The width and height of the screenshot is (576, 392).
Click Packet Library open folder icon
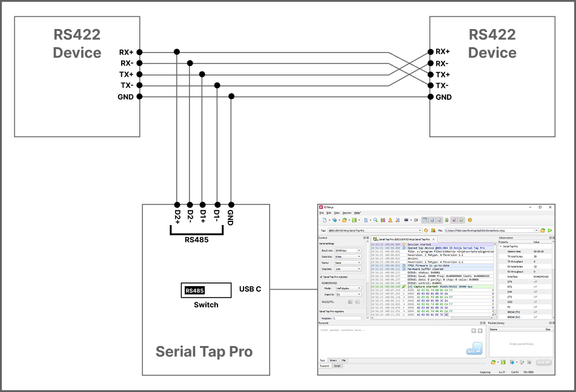(x=493, y=362)
